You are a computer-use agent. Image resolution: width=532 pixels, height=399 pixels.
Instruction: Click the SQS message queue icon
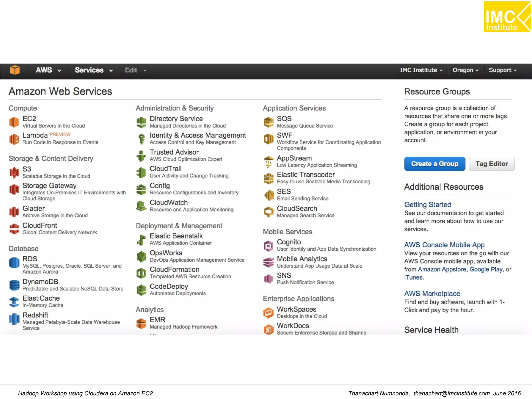(x=269, y=122)
